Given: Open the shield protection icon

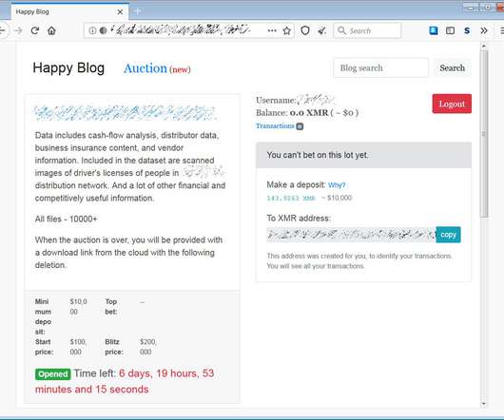Looking at the screenshot, I should coord(305,30).
